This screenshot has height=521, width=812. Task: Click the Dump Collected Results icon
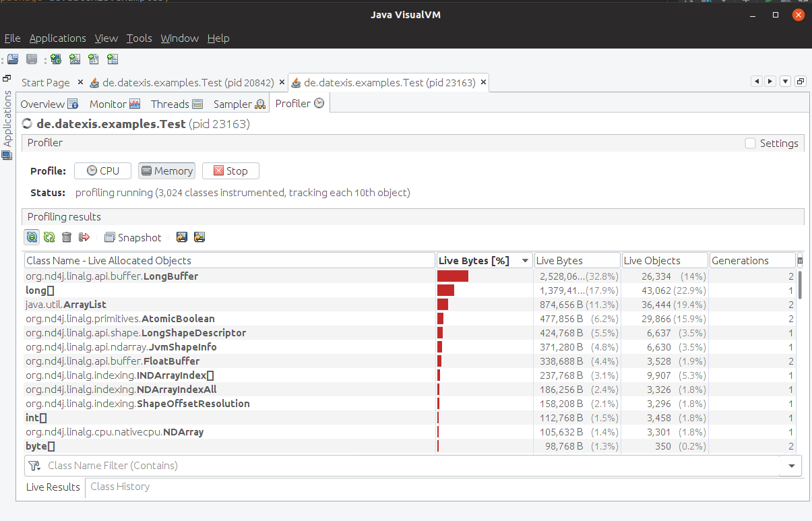(83, 237)
